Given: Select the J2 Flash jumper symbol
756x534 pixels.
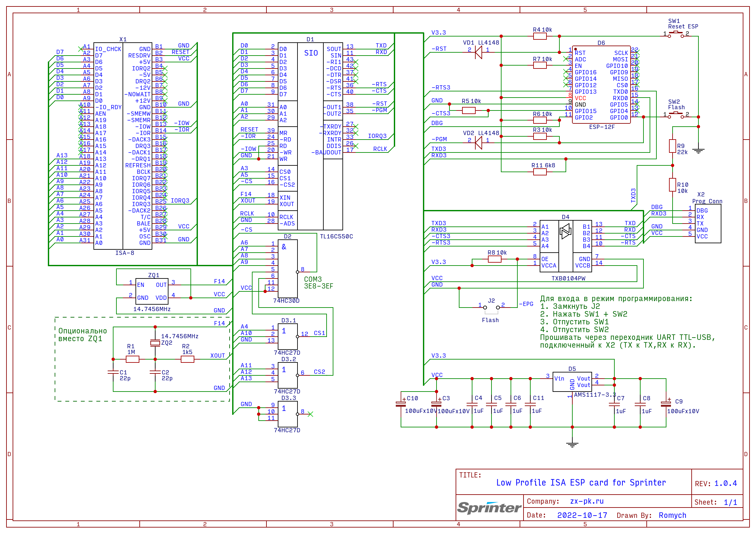Looking at the screenshot, I should (x=491, y=308).
